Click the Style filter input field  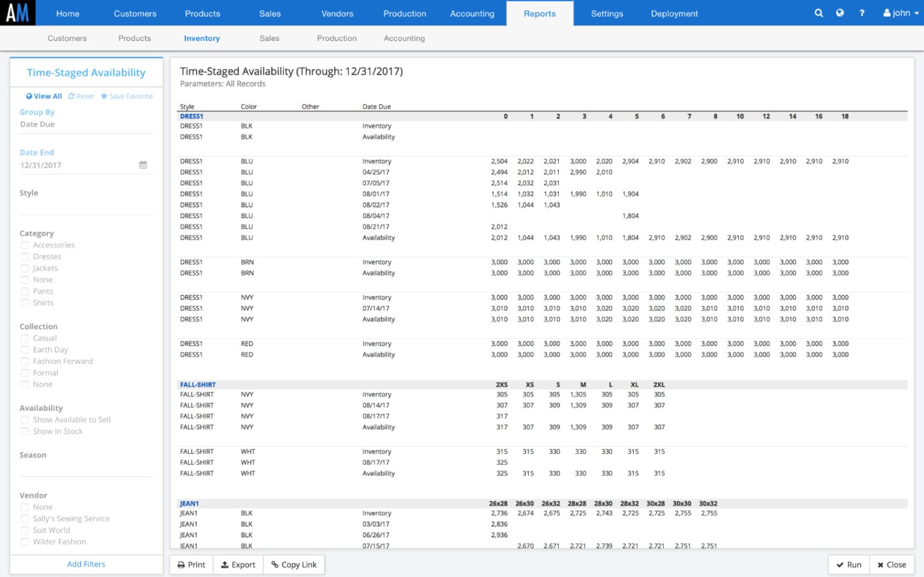coord(86,207)
